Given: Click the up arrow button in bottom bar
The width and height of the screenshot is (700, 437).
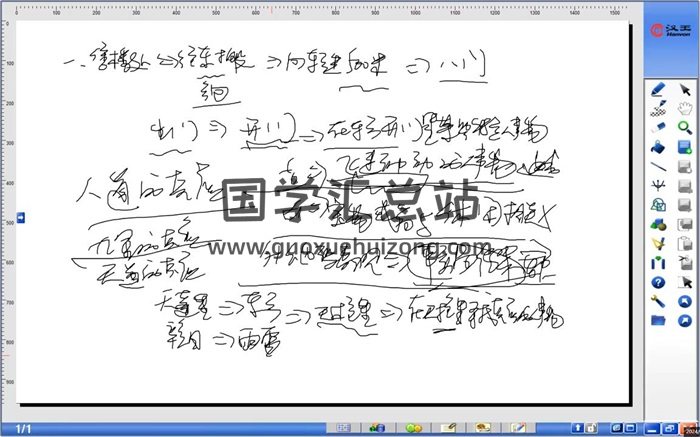Looking at the screenshot, I should pos(577,428).
